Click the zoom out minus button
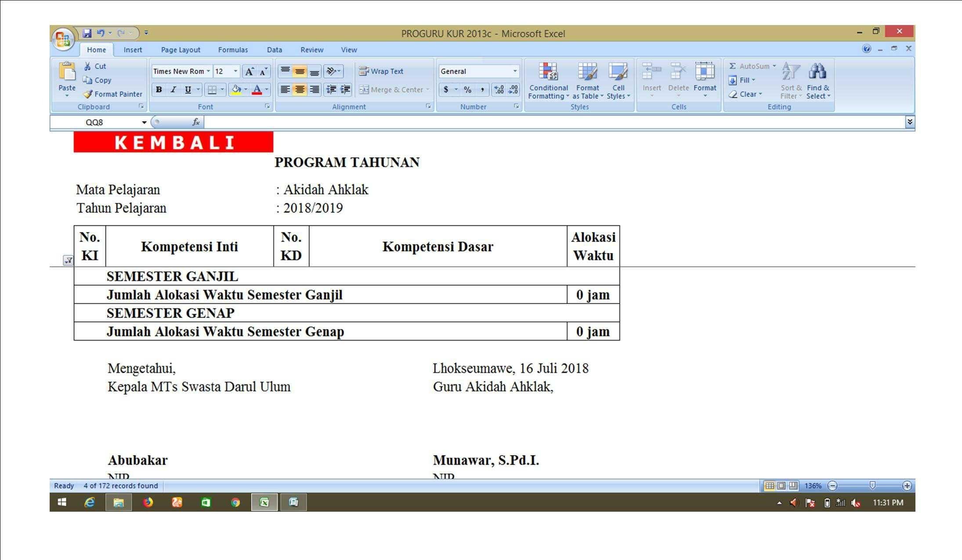This screenshot has width=962, height=560. tap(832, 486)
